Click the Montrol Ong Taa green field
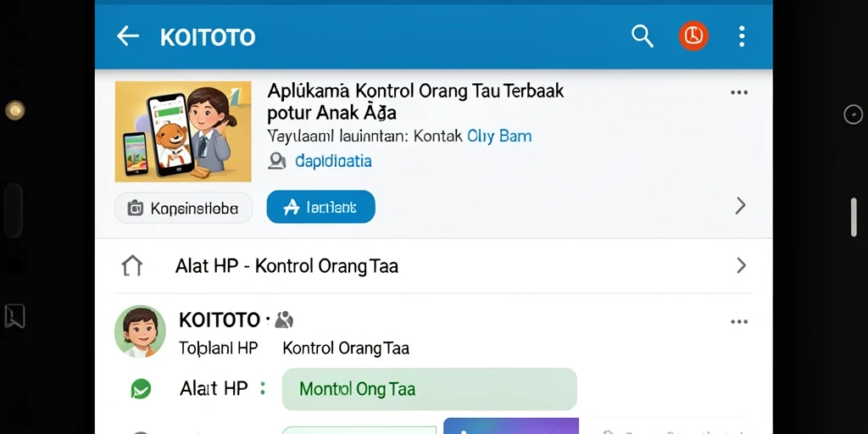 (430, 388)
